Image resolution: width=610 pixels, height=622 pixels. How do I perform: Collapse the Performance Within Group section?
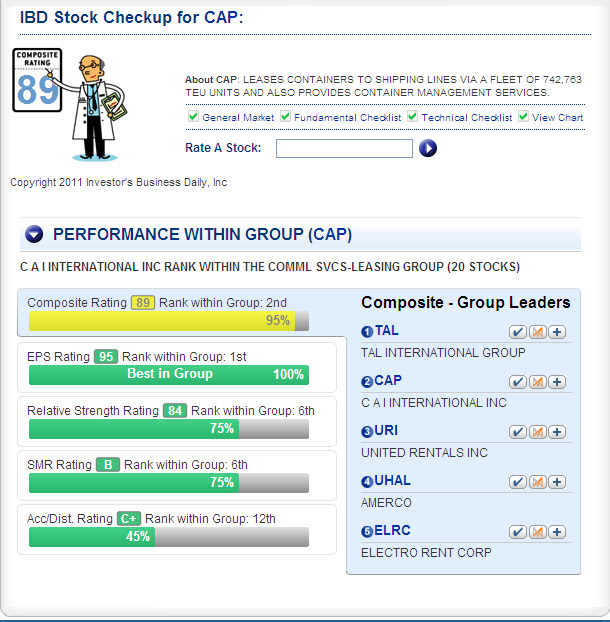click(x=34, y=234)
